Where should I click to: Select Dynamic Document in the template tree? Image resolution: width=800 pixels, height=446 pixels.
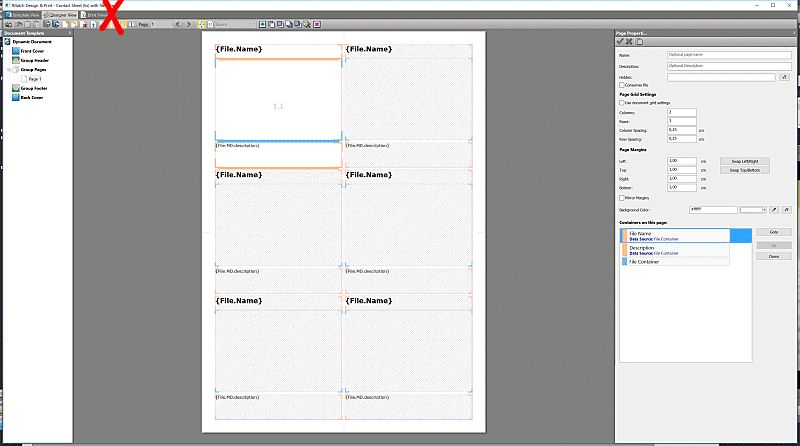[32, 42]
